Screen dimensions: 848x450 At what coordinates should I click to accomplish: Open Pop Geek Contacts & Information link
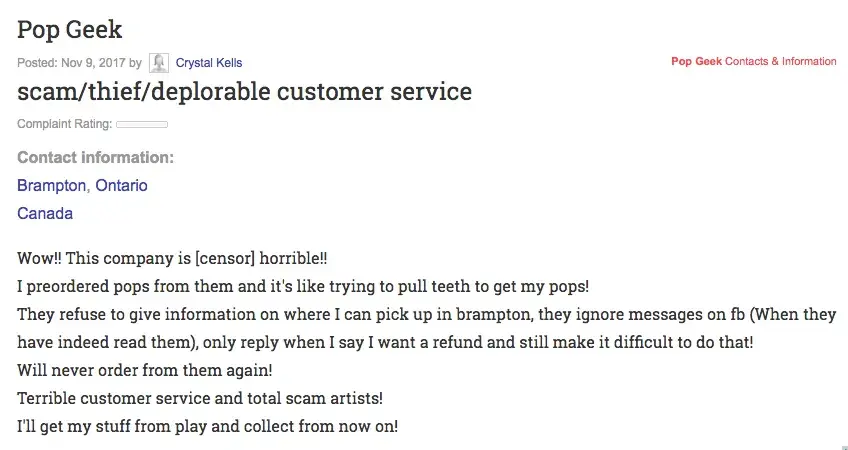(x=754, y=62)
